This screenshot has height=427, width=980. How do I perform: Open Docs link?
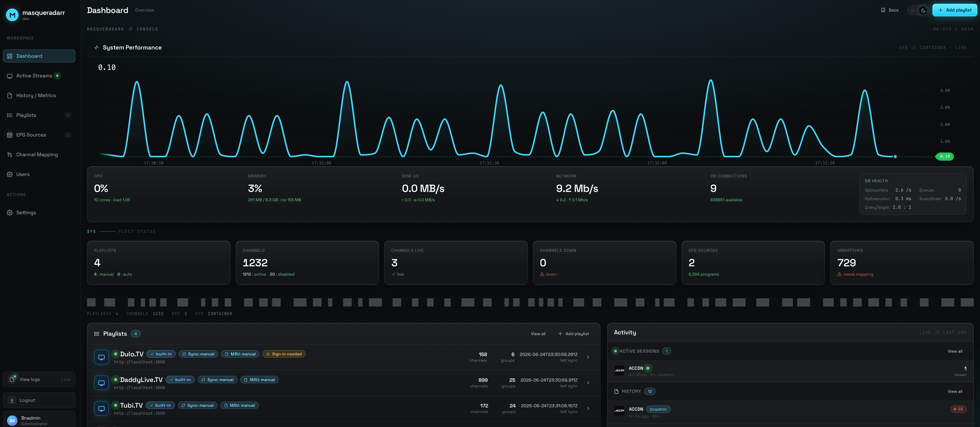(890, 10)
